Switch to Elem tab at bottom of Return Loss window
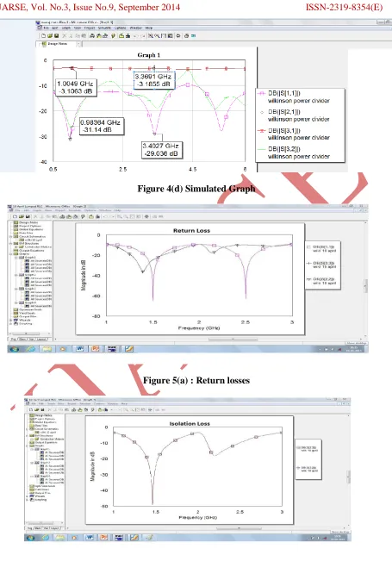The image size is (392, 561). pos(22,340)
